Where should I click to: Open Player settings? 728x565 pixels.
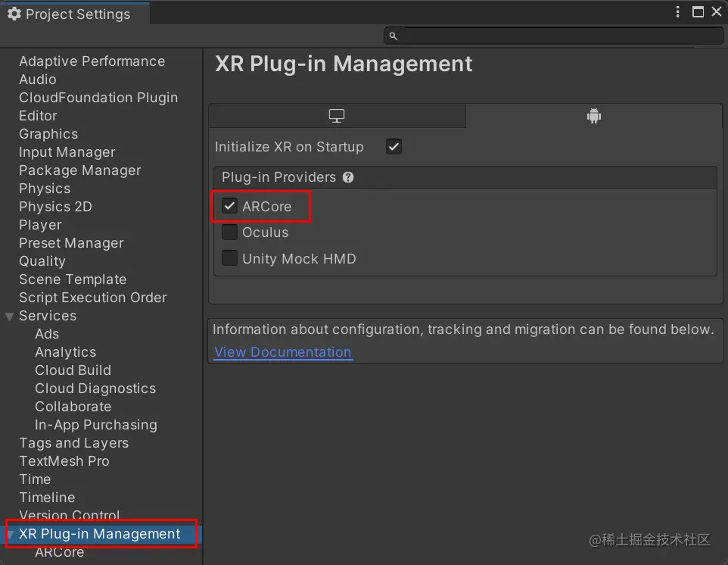click(40, 225)
